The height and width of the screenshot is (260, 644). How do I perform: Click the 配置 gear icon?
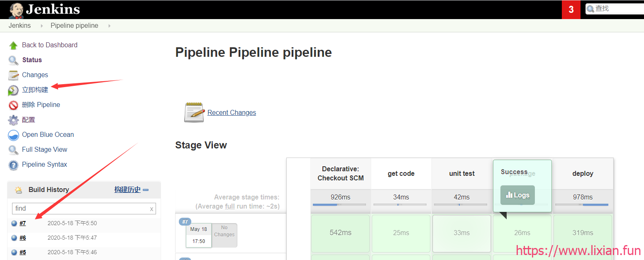click(13, 120)
